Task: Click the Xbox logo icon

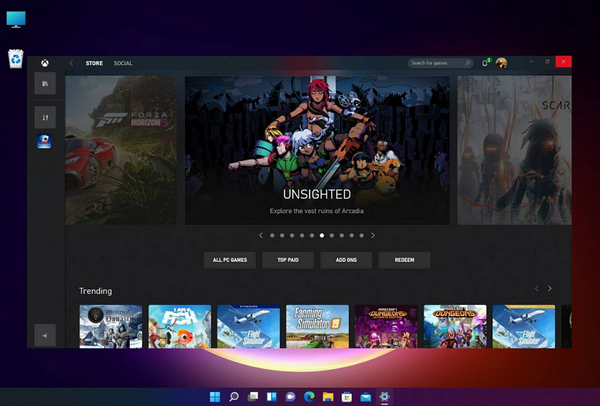Action: point(45,63)
